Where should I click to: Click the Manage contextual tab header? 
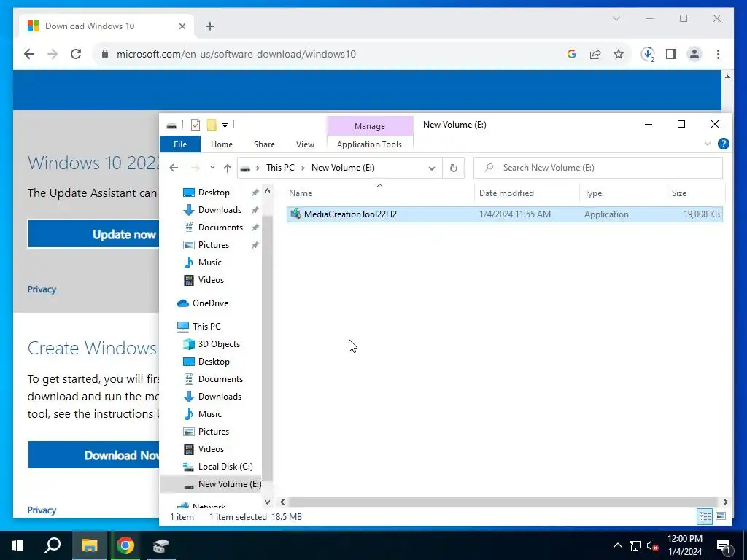[370, 126]
